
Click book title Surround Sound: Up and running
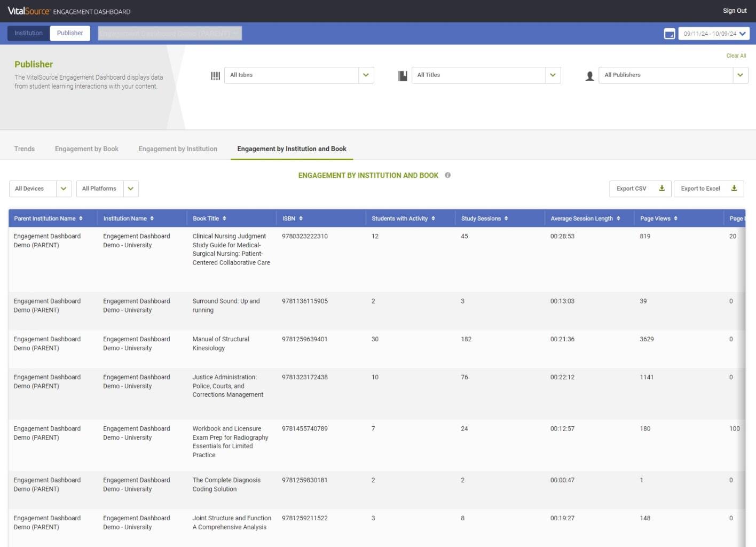point(226,306)
